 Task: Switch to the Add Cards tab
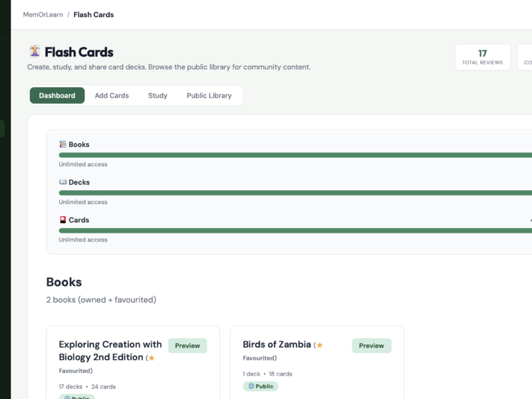(112, 95)
